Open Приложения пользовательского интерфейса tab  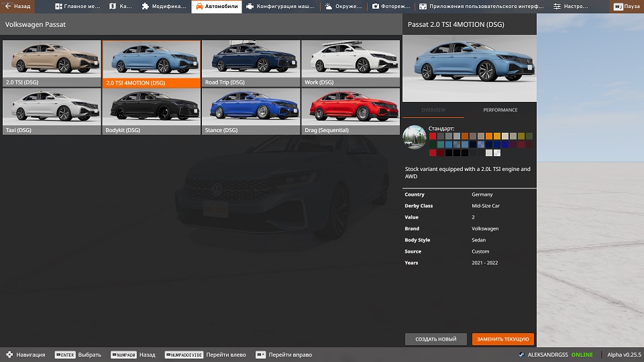click(478, 7)
